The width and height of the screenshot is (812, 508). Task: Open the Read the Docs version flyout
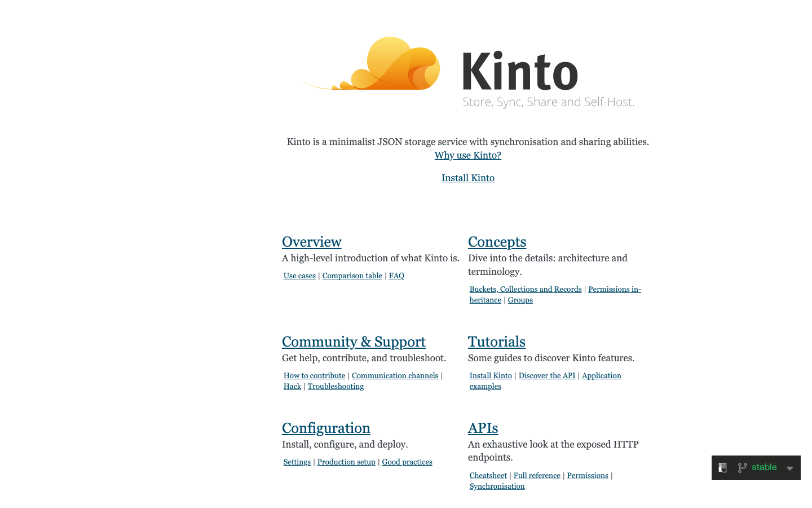756,467
